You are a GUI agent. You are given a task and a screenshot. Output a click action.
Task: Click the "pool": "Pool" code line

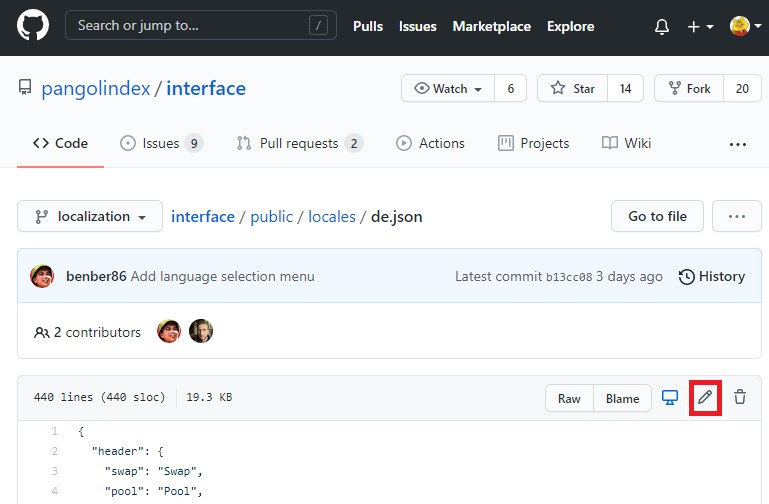[154, 491]
